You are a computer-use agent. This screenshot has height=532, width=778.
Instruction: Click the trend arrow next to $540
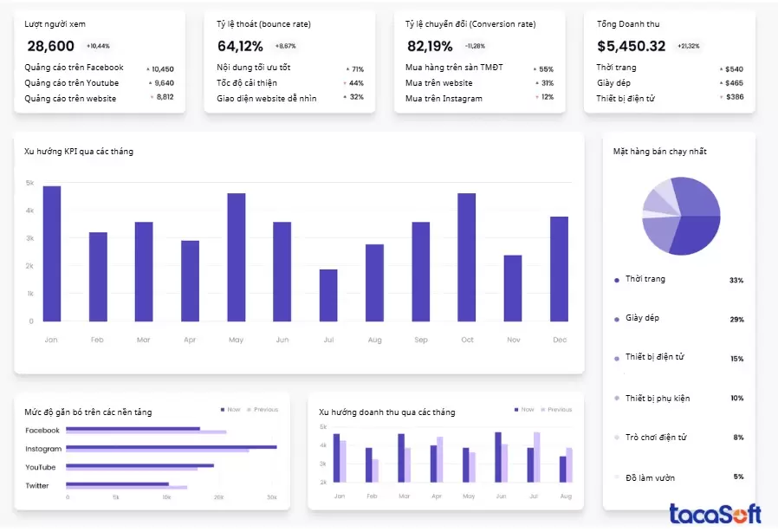click(x=720, y=69)
